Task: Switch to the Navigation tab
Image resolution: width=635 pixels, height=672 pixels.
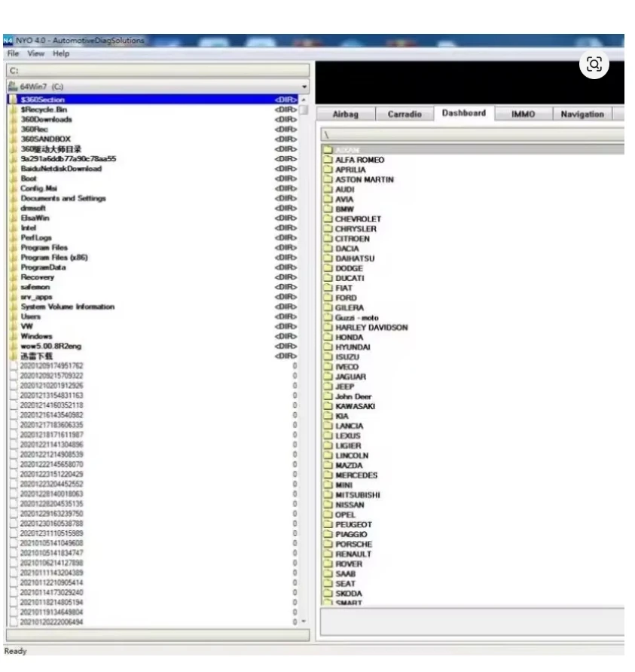Action: pos(582,115)
